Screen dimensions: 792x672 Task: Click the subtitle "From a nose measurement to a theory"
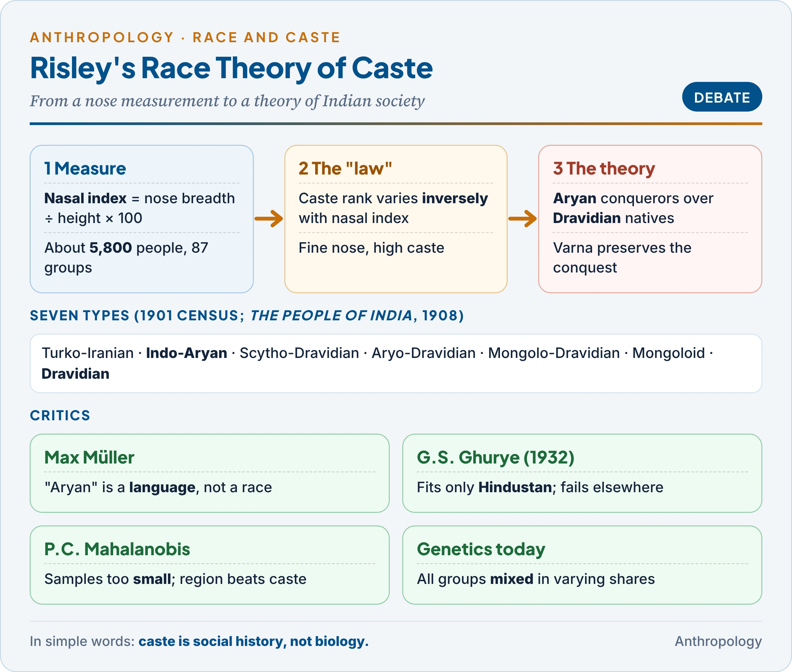click(227, 101)
